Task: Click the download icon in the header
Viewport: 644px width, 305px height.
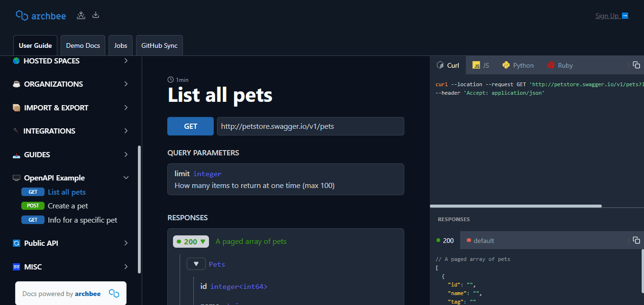Action: click(96, 15)
